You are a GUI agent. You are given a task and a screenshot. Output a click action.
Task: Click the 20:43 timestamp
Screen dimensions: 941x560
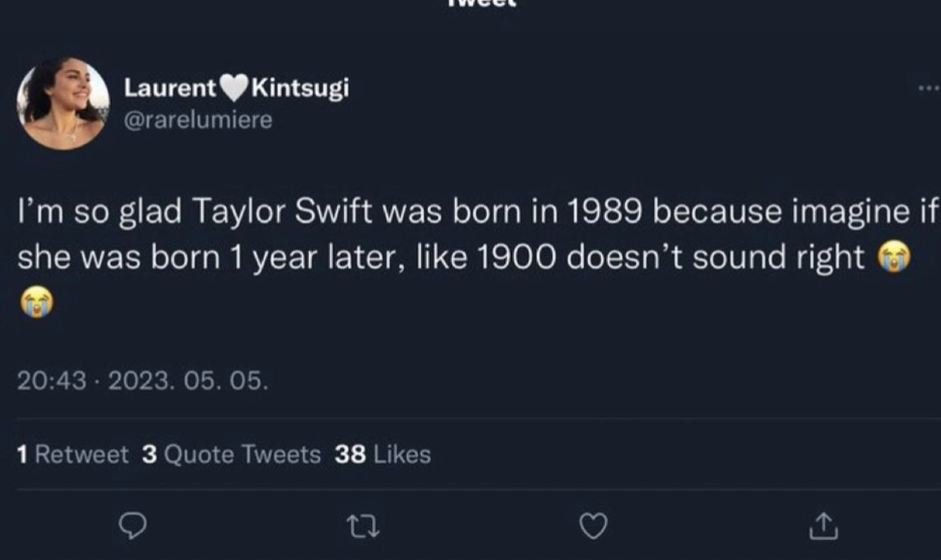pyautogui.click(x=52, y=381)
